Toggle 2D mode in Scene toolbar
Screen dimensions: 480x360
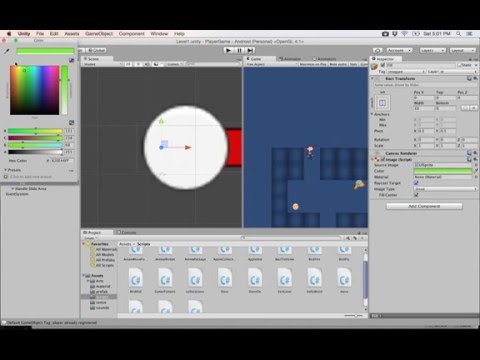pyautogui.click(x=128, y=64)
